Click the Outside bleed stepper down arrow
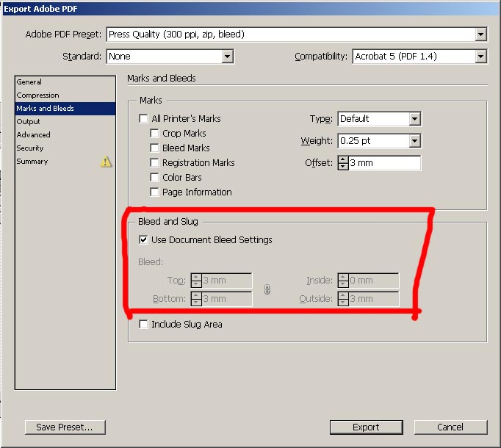501x448 pixels. pyautogui.click(x=343, y=303)
